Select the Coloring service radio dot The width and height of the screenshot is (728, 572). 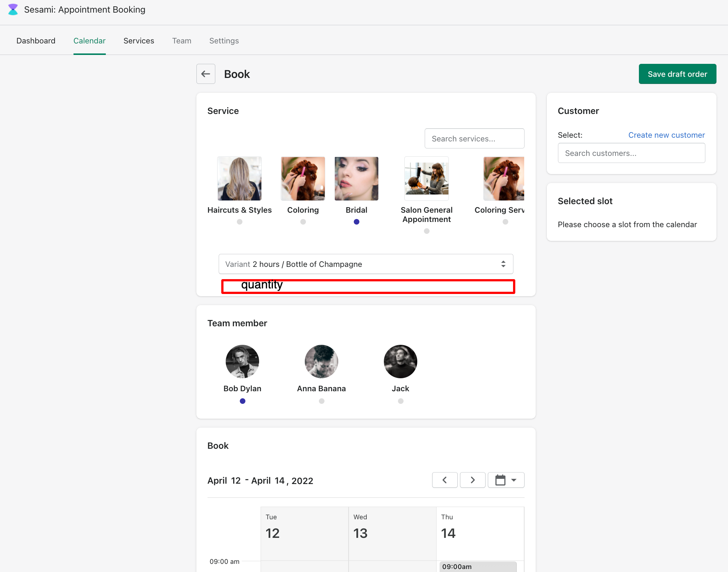[303, 222]
